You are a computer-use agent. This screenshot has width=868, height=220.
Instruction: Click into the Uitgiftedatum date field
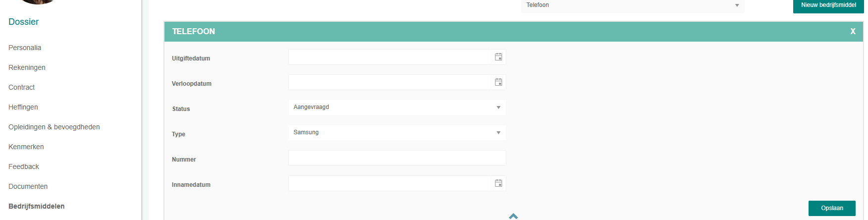point(389,57)
